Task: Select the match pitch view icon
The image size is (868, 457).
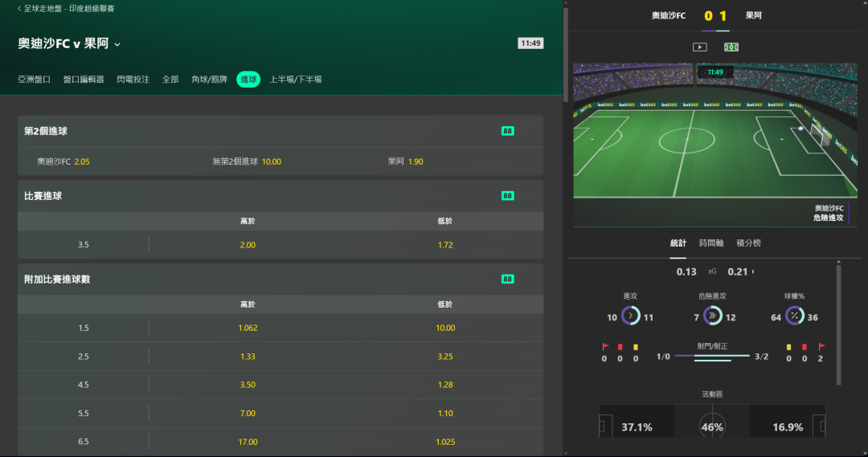Action: pyautogui.click(x=731, y=47)
